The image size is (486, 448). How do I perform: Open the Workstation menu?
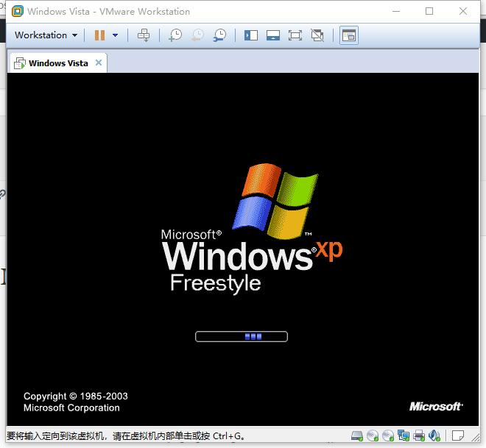(46, 35)
